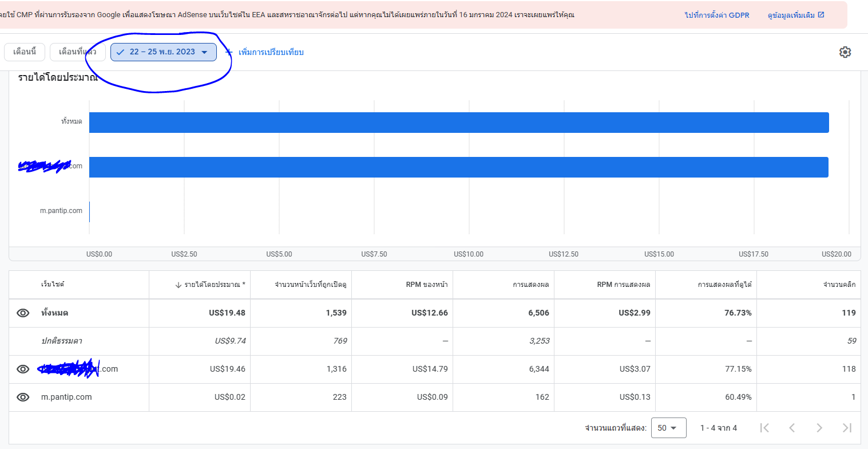Click the ปกติธรรมดา row label
Screen dimensions: 868x449
click(62, 341)
